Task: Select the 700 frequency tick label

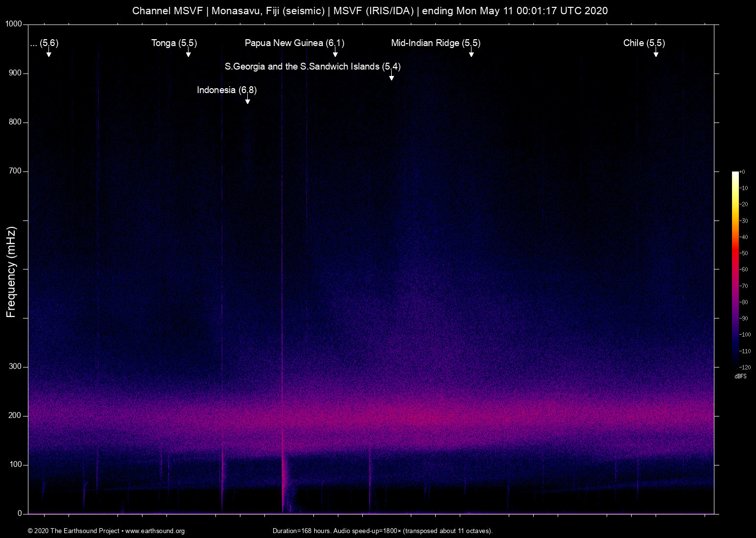Action: (x=16, y=171)
